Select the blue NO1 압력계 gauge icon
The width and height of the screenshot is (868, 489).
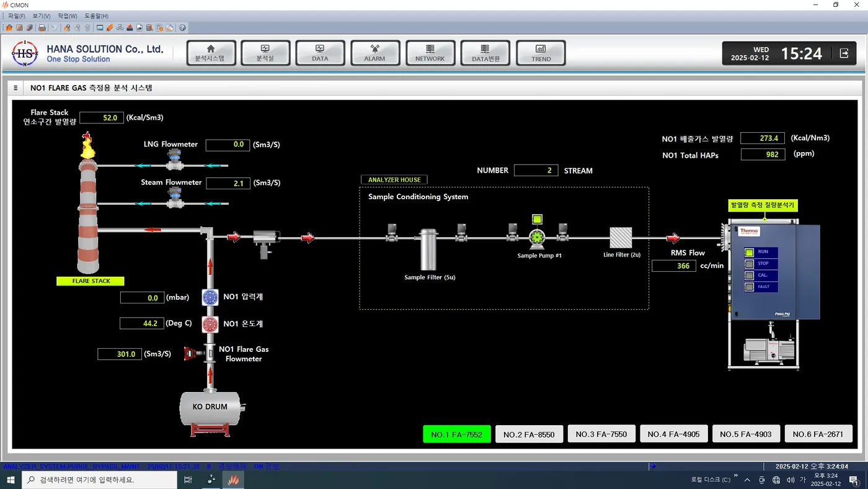click(x=210, y=297)
